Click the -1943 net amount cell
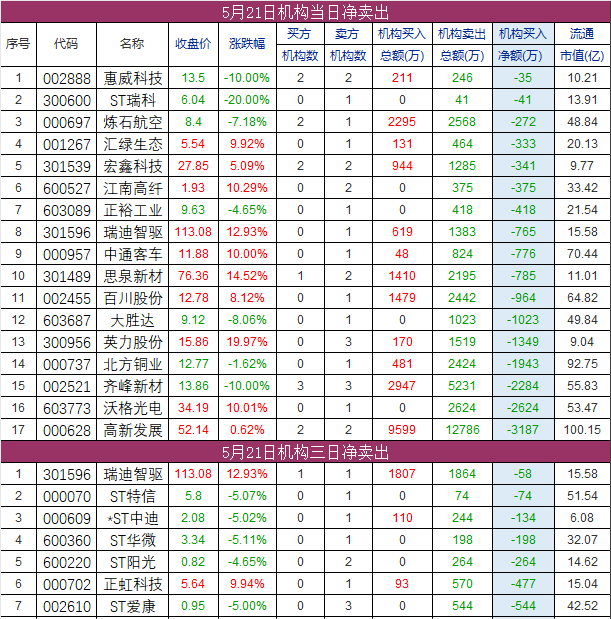The image size is (611, 619). pyautogui.click(x=523, y=364)
